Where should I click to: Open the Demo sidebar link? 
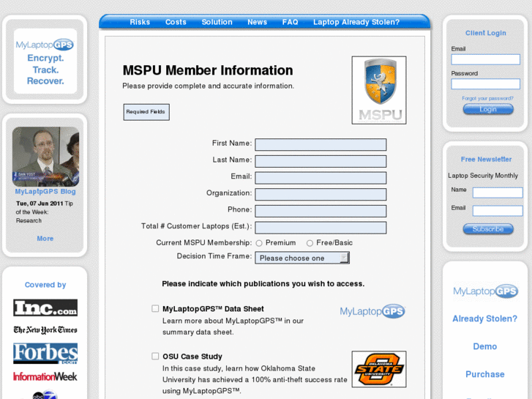[485, 346]
